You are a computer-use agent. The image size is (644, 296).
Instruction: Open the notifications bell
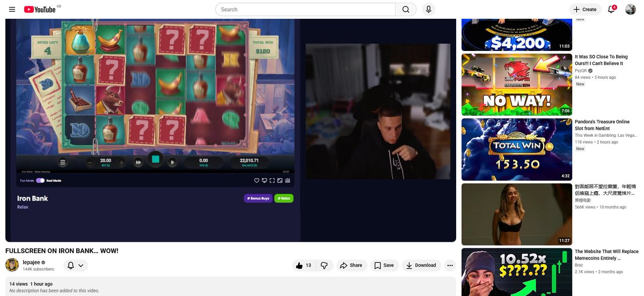click(611, 9)
